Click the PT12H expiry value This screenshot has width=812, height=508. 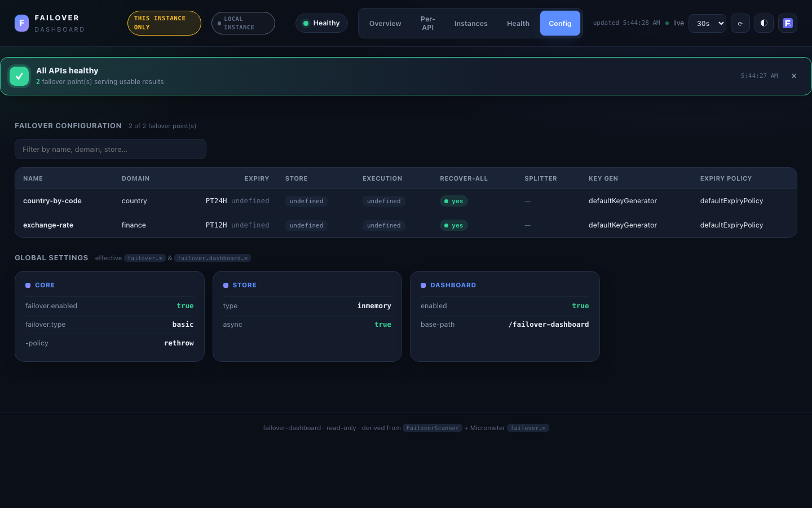pyautogui.click(x=217, y=225)
